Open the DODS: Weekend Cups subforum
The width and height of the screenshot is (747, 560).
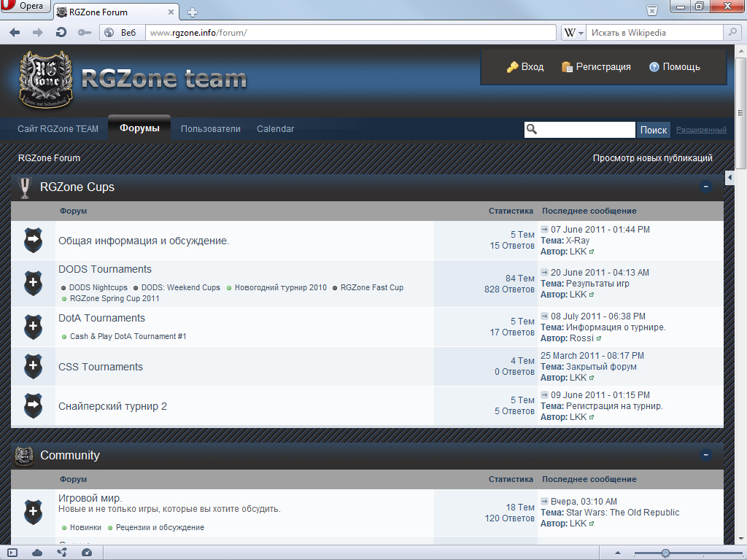click(x=181, y=287)
